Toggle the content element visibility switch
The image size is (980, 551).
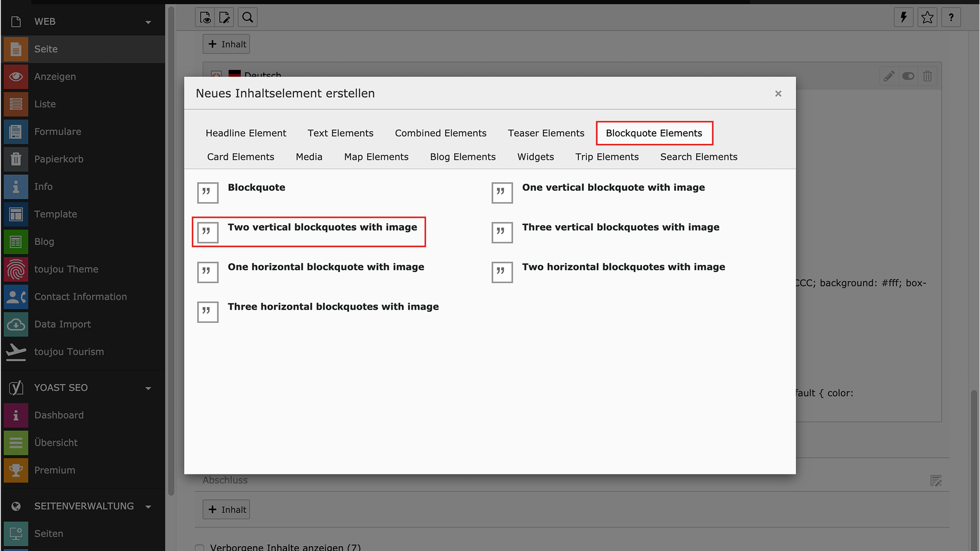click(x=908, y=76)
